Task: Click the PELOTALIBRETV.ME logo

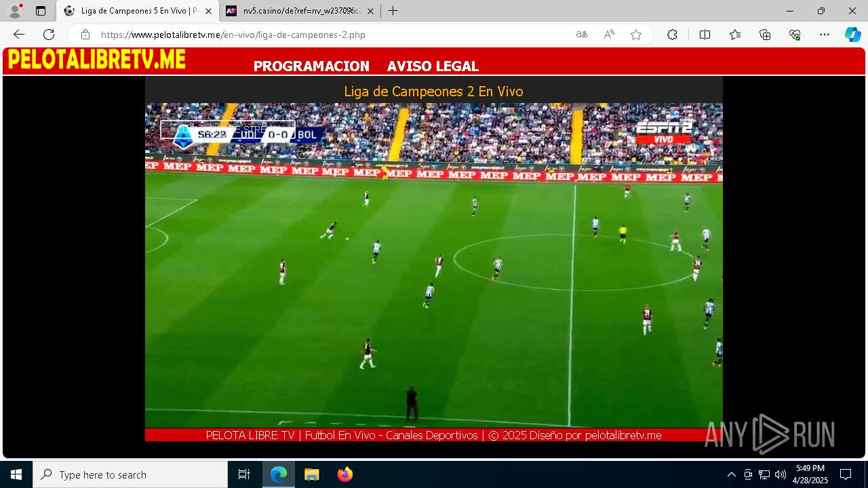Action: [96, 60]
